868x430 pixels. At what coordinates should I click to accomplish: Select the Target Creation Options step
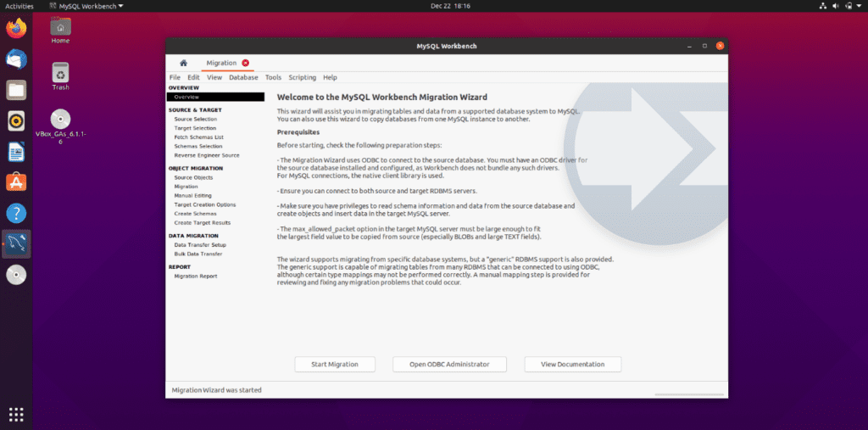(205, 204)
